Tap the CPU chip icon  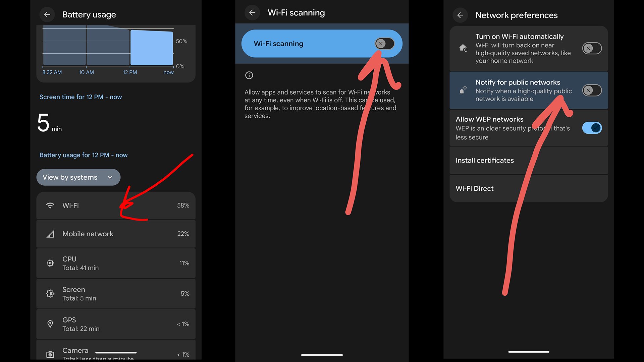pyautogui.click(x=50, y=263)
